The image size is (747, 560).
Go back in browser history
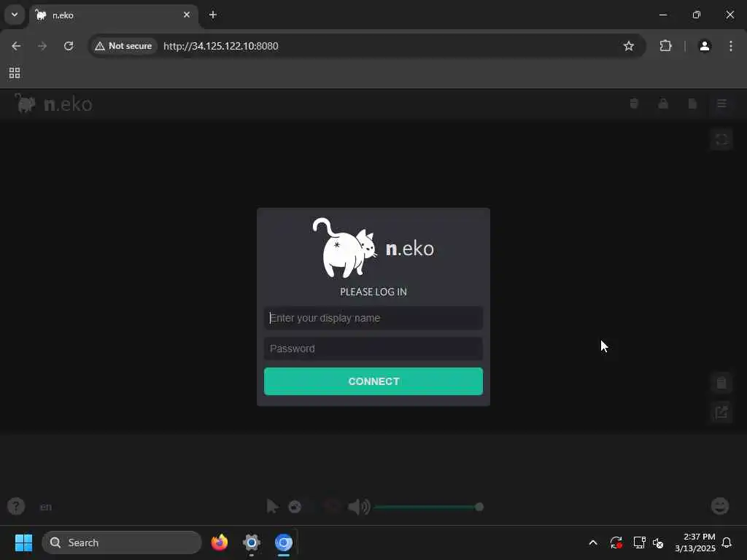pyautogui.click(x=16, y=46)
